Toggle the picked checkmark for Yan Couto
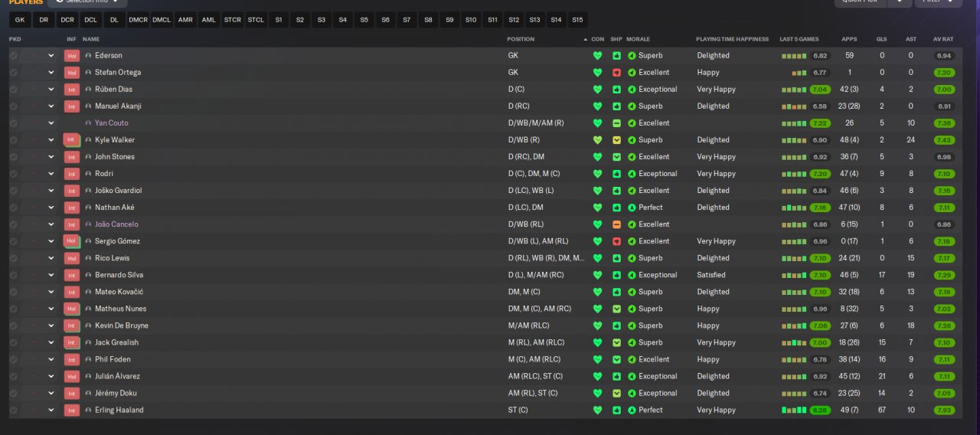This screenshot has height=435, width=980. tap(13, 123)
